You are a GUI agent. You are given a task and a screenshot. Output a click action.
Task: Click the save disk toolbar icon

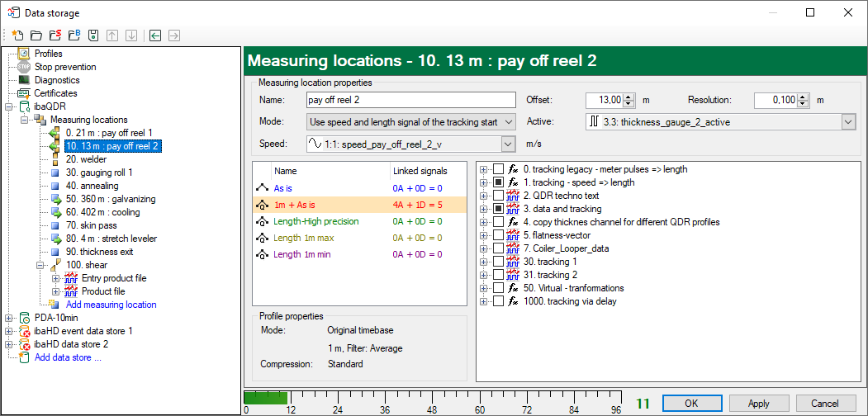point(93,36)
